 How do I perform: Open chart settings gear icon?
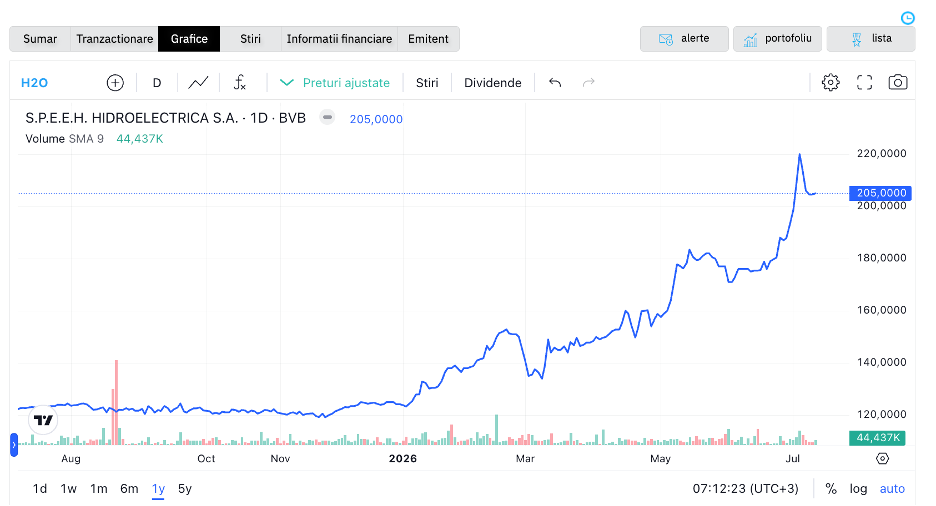coord(830,82)
